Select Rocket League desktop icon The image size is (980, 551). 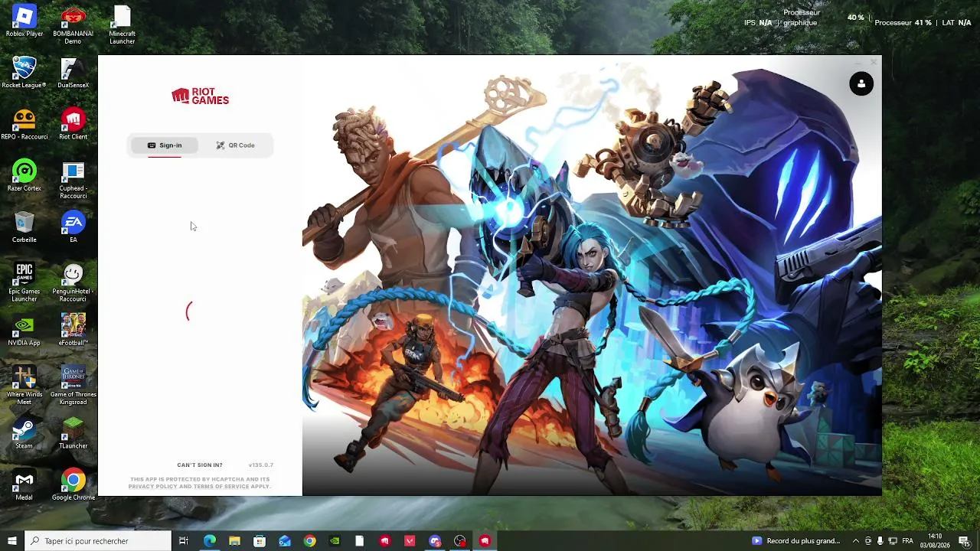click(24, 72)
